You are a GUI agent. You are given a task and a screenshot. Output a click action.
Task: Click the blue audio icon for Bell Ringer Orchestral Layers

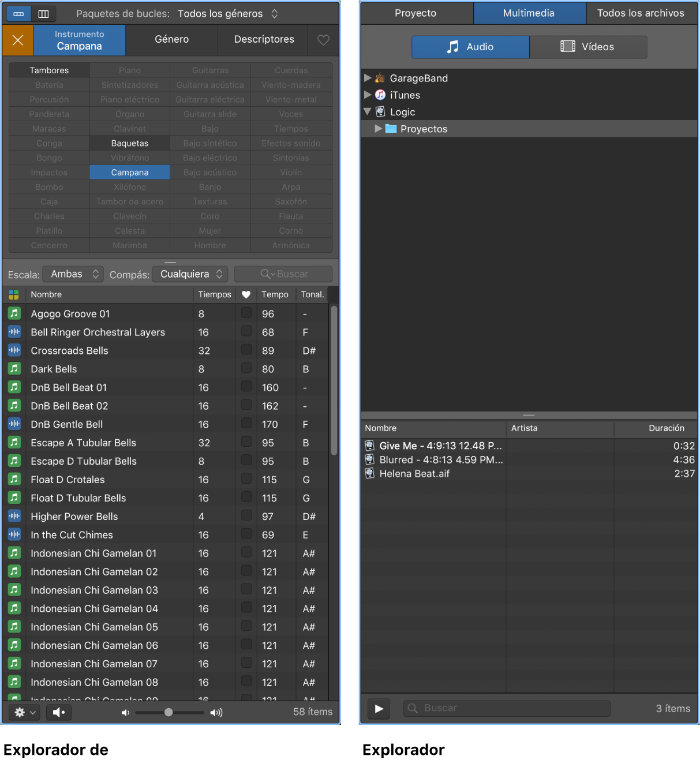[x=14, y=332]
